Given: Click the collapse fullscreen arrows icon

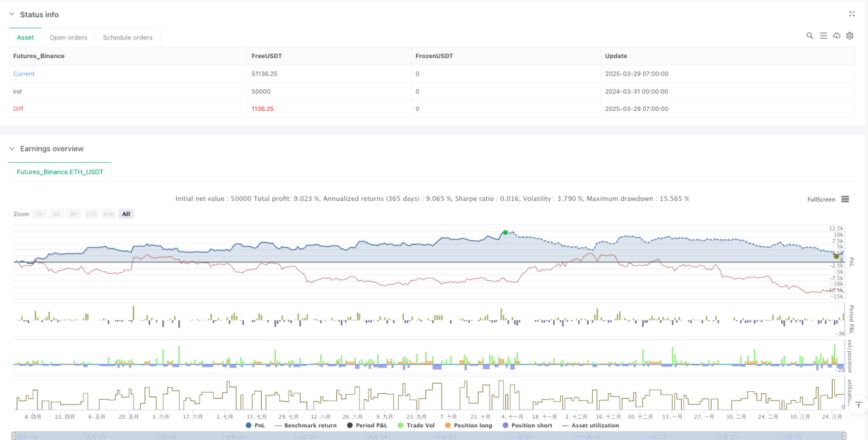Looking at the screenshot, I should 851,14.
